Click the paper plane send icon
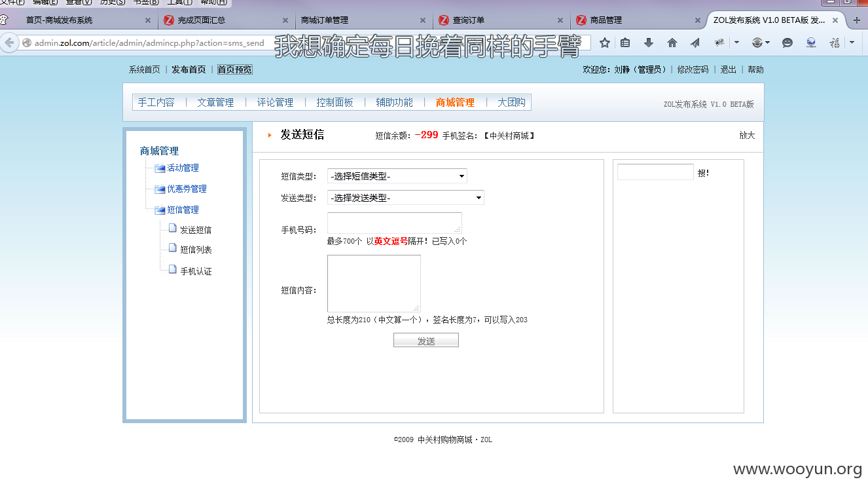Screen dimensions: 868x488 point(695,43)
